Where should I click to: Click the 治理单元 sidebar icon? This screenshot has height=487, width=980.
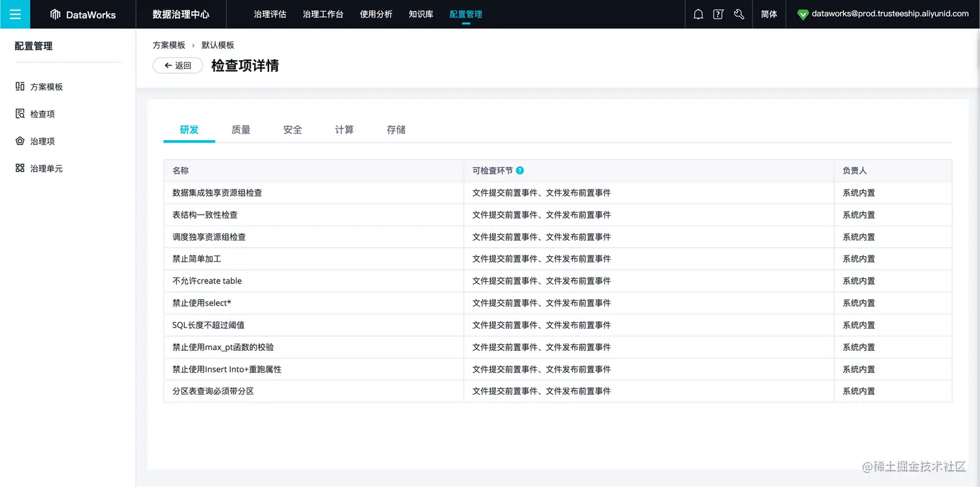[x=20, y=168]
